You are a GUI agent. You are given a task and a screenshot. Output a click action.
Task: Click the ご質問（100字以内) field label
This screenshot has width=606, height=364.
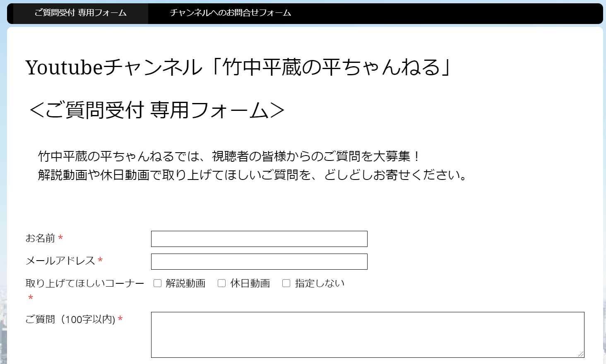[x=70, y=319]
